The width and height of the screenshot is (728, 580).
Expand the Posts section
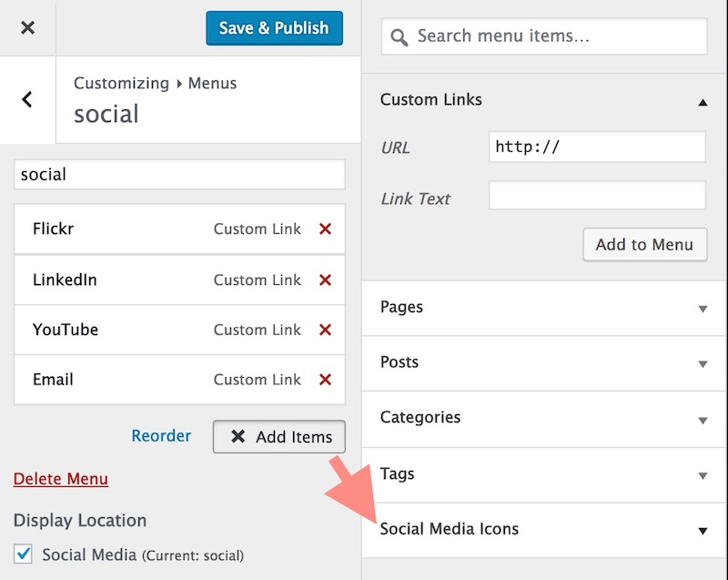click(x=543, y=363)
